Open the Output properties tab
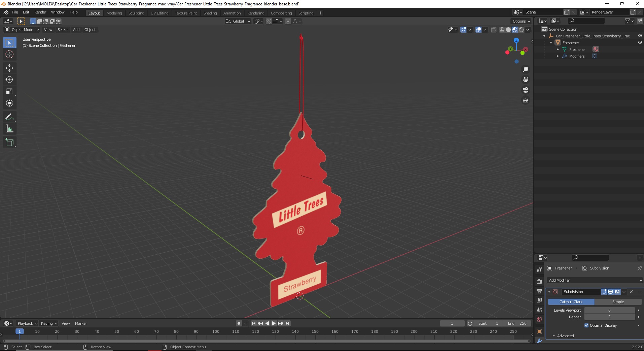 coord(539,291)
